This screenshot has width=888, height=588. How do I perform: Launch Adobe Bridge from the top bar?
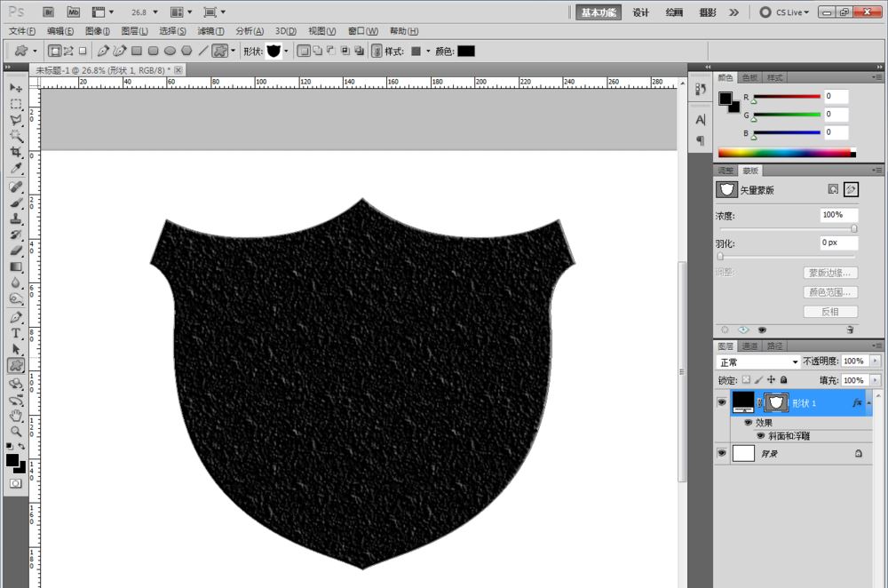[49, 12]
